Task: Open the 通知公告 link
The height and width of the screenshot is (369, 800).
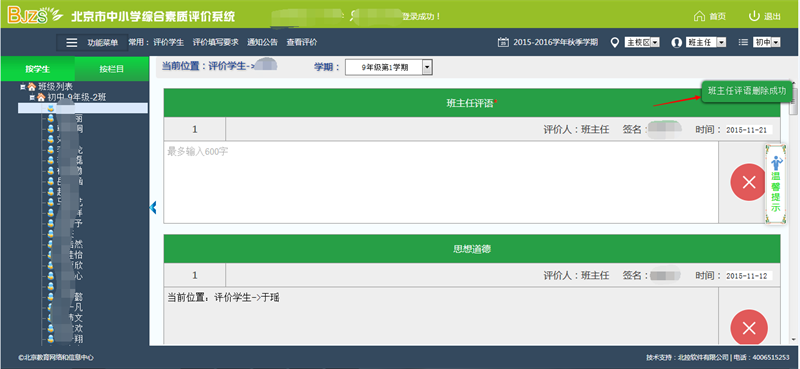Action: (262, 42)
